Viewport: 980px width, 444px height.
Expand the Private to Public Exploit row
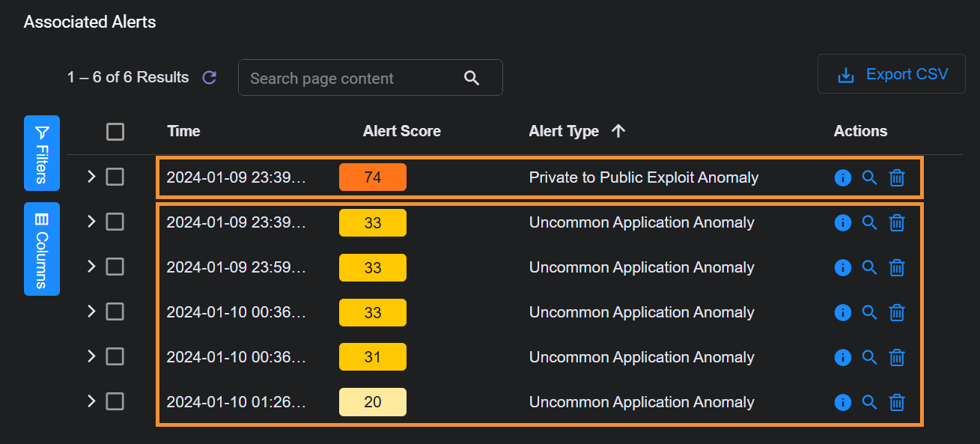91,177
